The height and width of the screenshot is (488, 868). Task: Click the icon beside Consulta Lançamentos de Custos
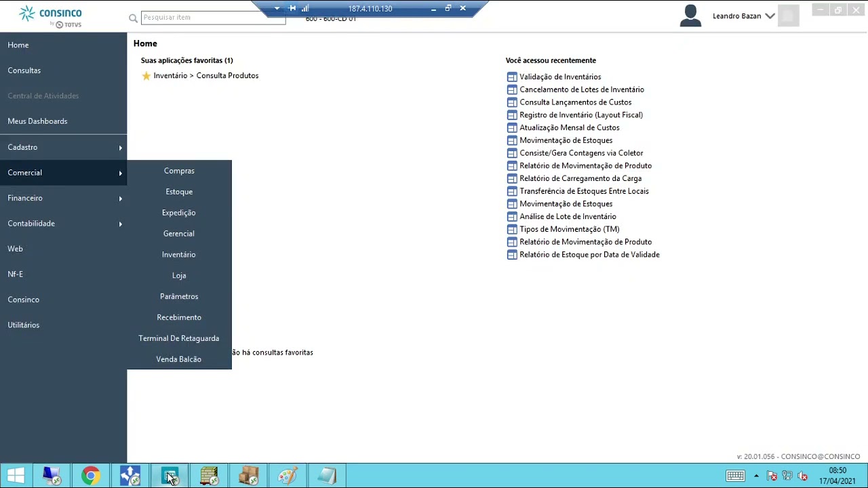coord(512,102)
